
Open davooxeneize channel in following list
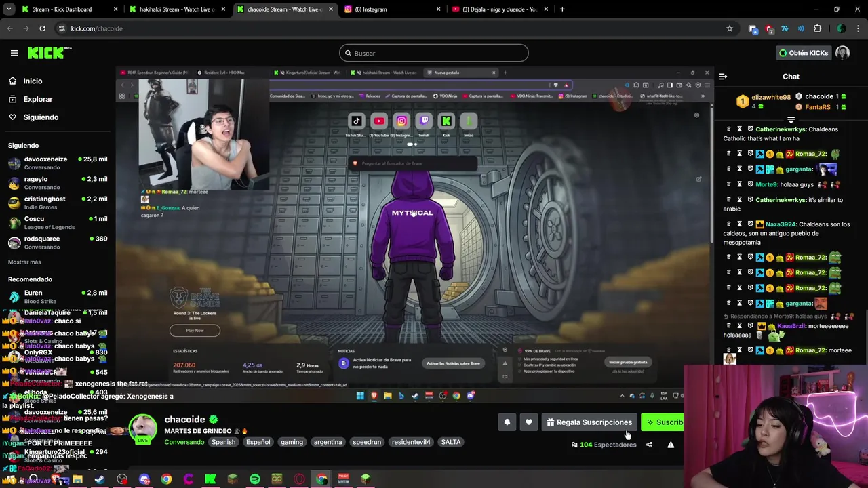(x=57, y=163)
